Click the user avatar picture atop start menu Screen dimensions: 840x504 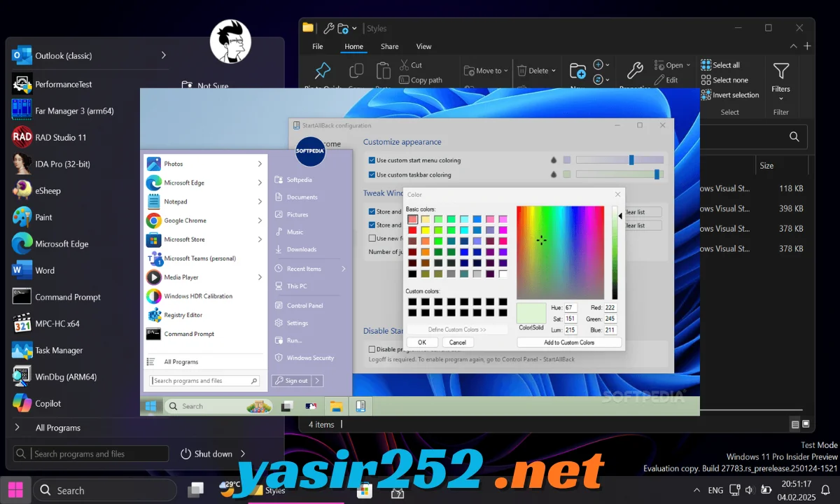pos(230,41)
